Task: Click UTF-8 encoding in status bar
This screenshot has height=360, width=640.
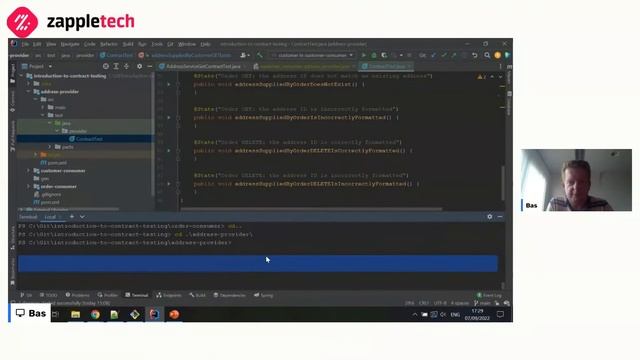Action: pyautogui.click(x=440, y=303)
